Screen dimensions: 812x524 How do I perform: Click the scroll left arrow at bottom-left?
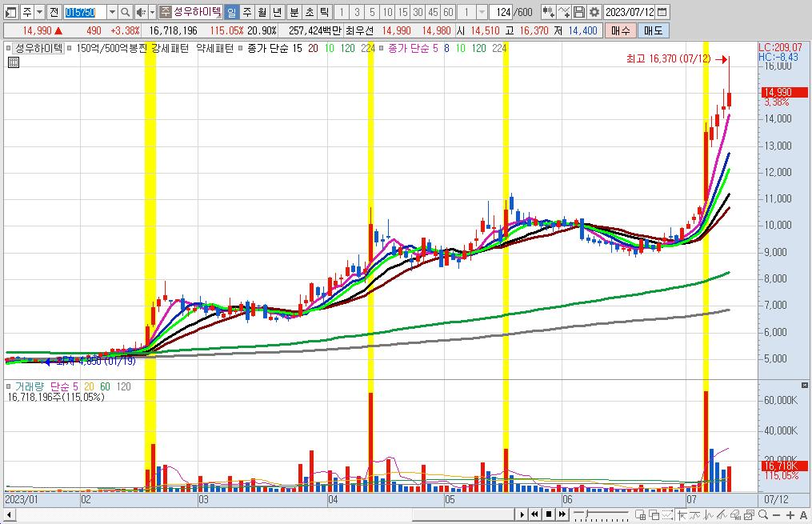tap(9, 514)
